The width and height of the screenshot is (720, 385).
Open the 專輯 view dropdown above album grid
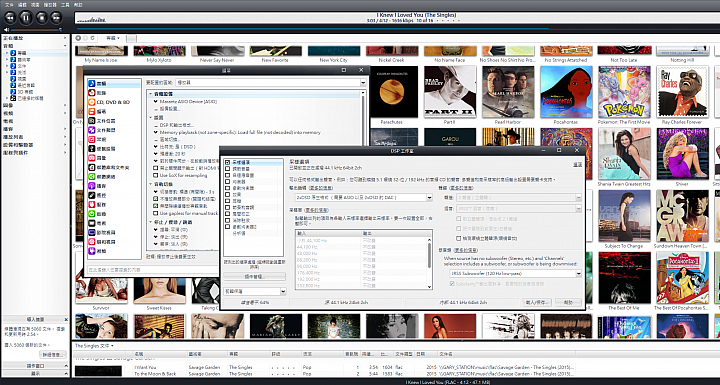pos(113,38)
